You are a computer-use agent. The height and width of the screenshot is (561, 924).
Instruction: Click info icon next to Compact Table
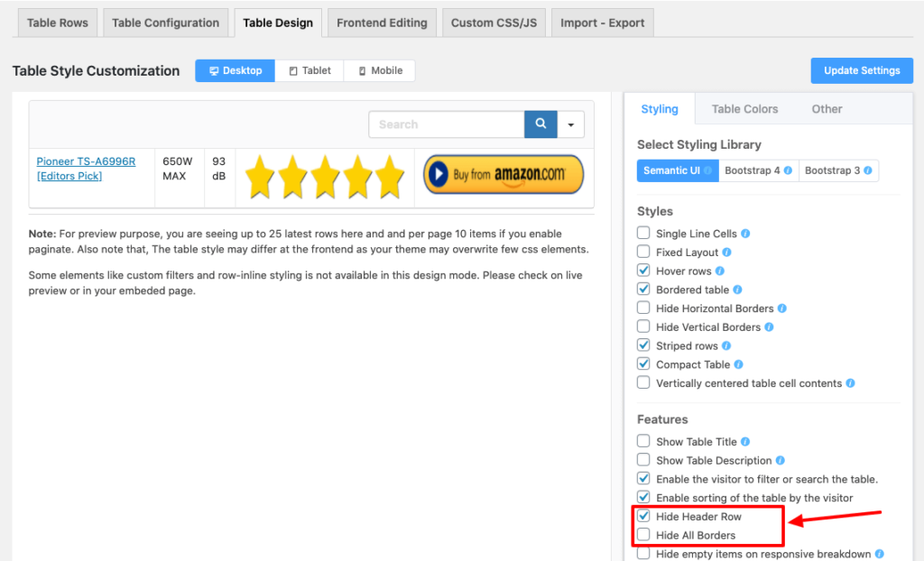point(738,364)
